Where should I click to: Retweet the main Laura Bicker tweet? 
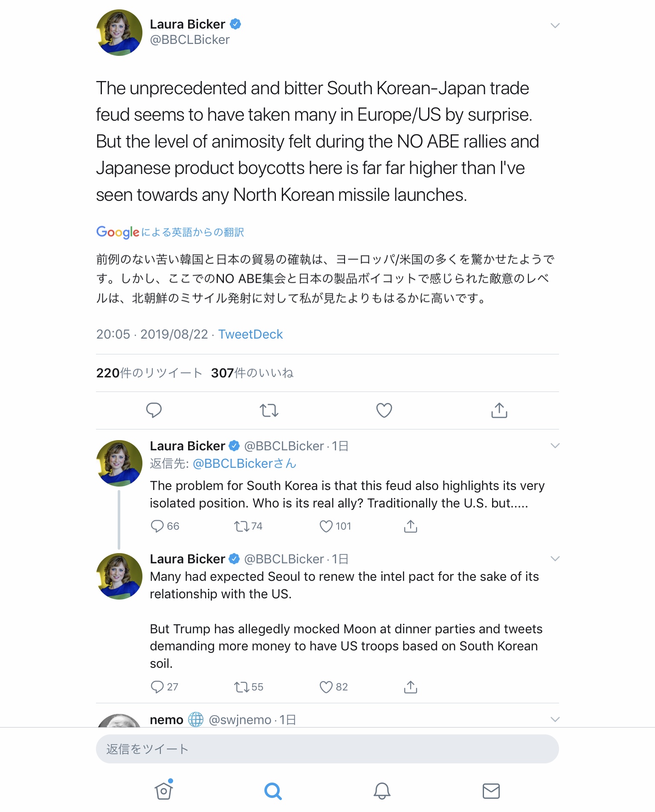click(269, 410)
